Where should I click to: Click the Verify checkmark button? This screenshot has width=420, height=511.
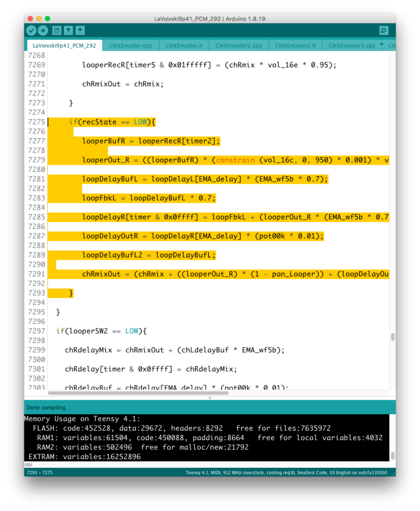point(31,30)
